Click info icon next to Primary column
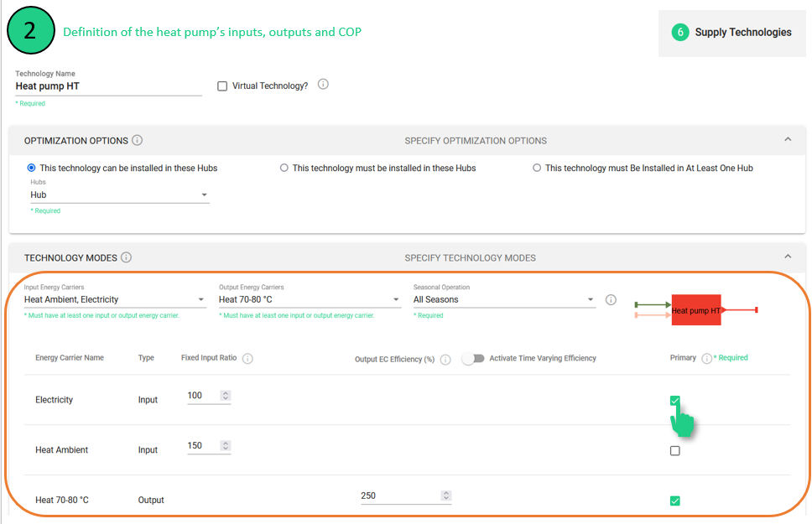Viewport: 812px width, 524px height. pos(706,358)
